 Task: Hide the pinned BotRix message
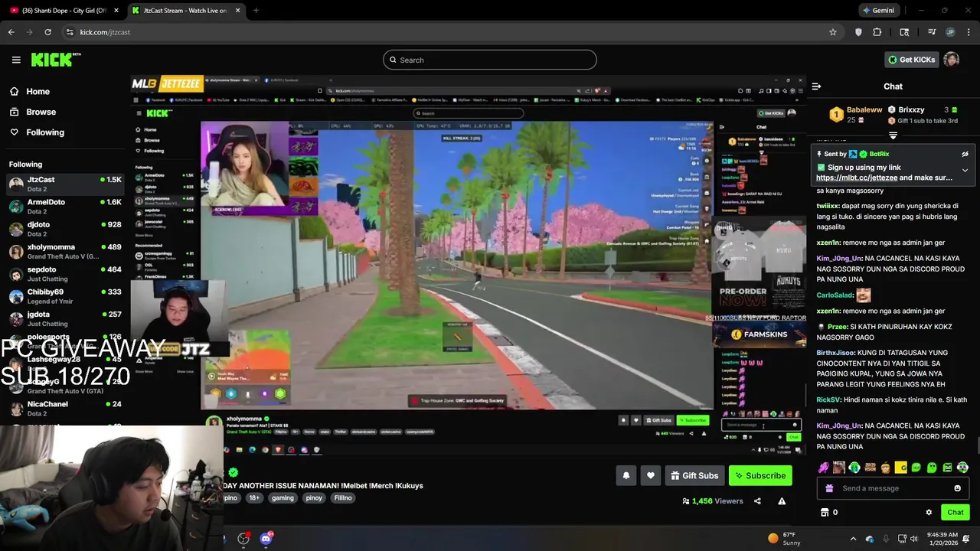(x=965, y=154)
